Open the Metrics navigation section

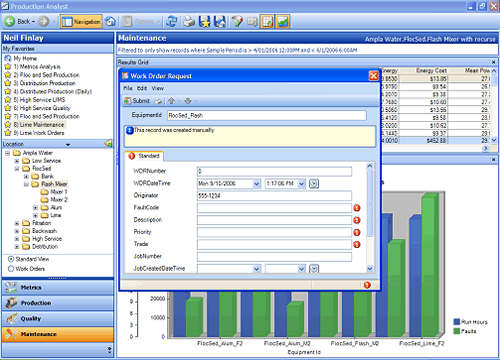[x=58, y=287]
